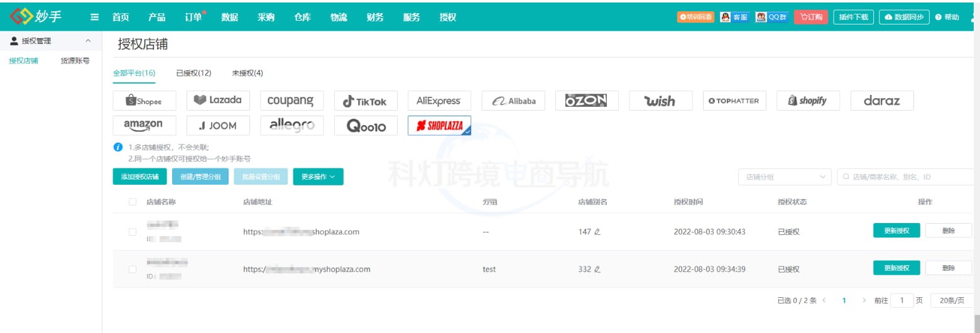Toggle the hamburger menu icon

click(x=95, y=18)
